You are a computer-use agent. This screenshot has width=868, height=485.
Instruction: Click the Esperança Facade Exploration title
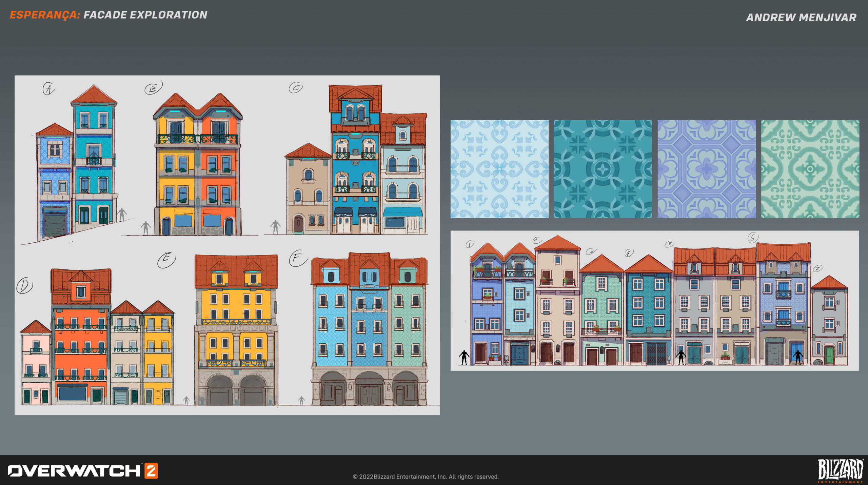108,15
